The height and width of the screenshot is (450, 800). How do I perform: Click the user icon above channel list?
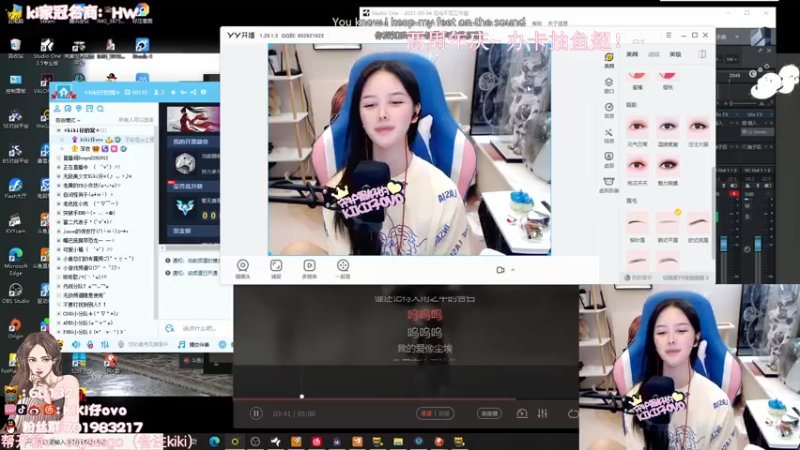(57, 109)
